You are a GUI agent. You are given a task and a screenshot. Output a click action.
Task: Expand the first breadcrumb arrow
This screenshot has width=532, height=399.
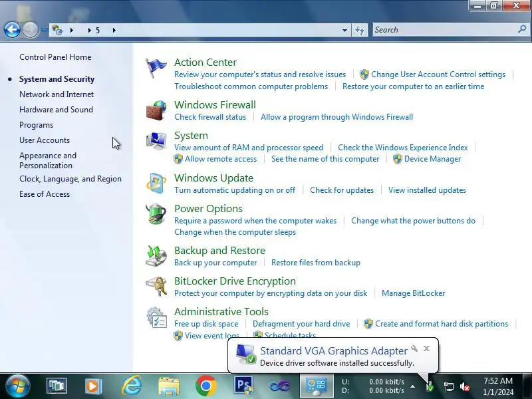coord(72,30)
